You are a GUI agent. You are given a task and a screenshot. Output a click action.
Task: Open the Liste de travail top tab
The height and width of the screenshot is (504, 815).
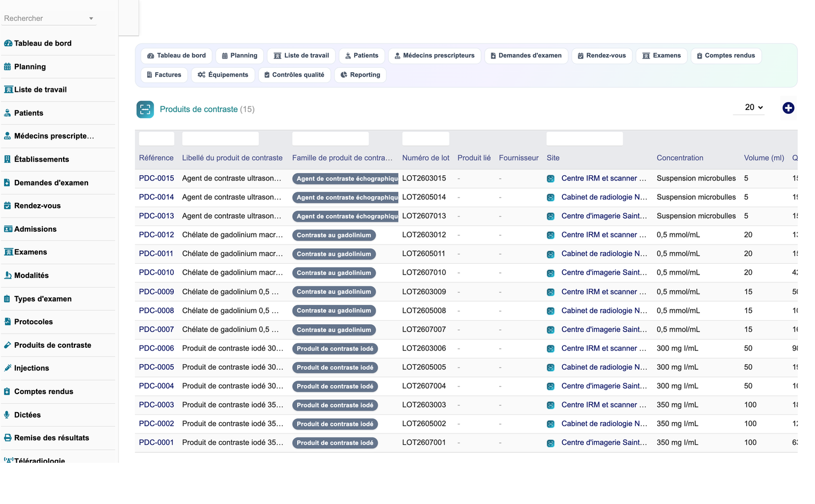pyautogui.click(x=301, y=56)
